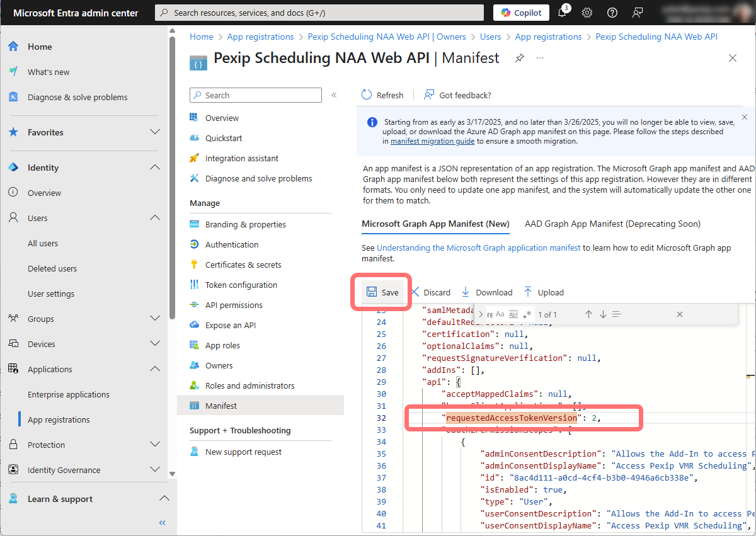Switch to AAD Graph App Manifest tab

tap(612, 224)
